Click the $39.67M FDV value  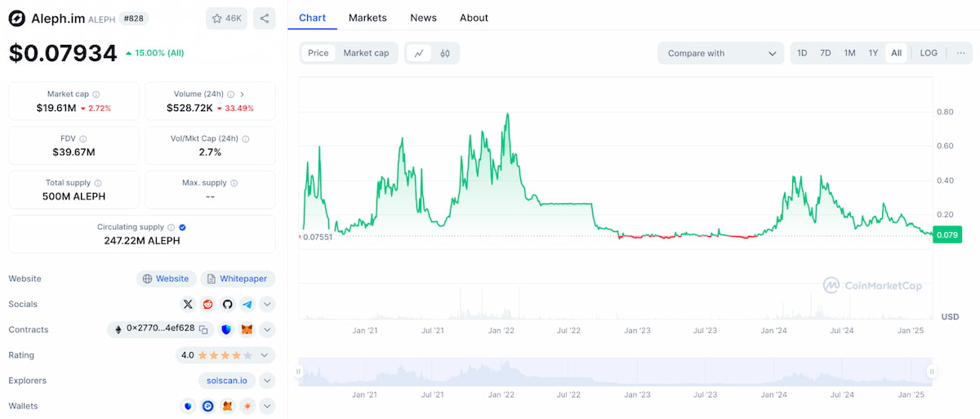74,152
